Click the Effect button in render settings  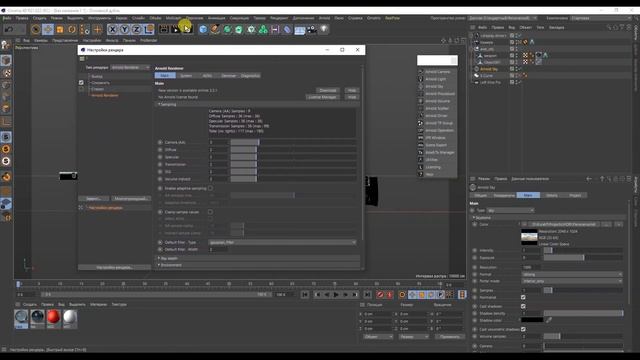click(94, 199)
